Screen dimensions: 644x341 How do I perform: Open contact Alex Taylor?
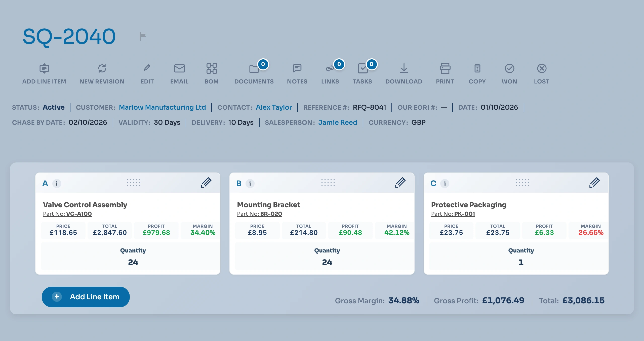[x=274, y=107]
